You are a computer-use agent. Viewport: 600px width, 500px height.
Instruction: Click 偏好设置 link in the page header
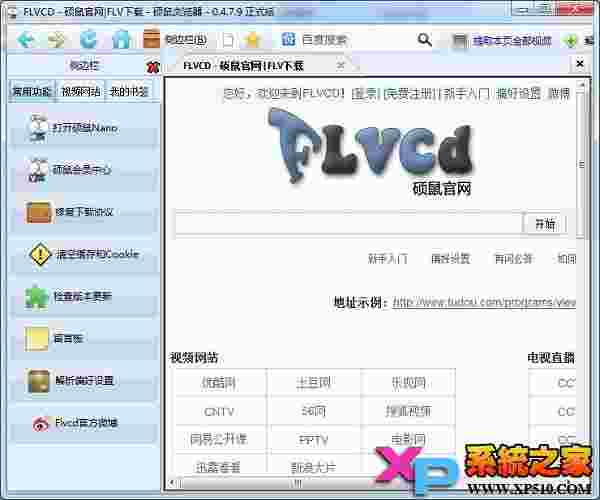[518, 93]
